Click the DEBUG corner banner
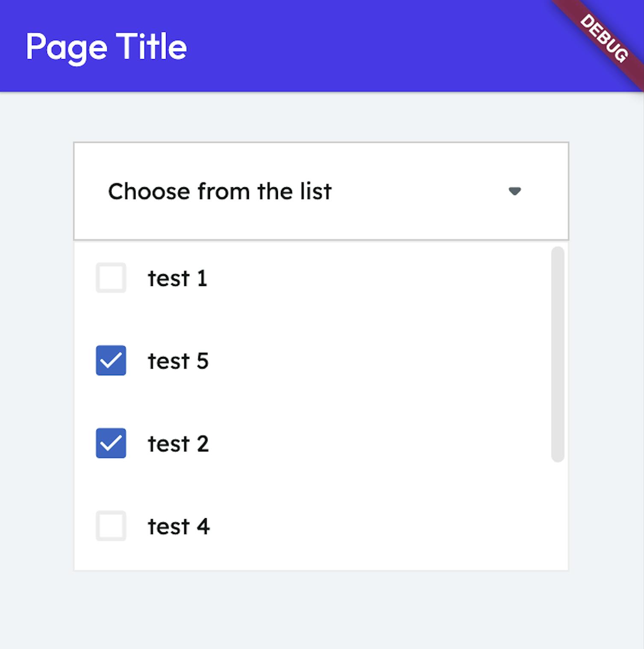This screenshot has height=649, width=644. tap(604, 38)
